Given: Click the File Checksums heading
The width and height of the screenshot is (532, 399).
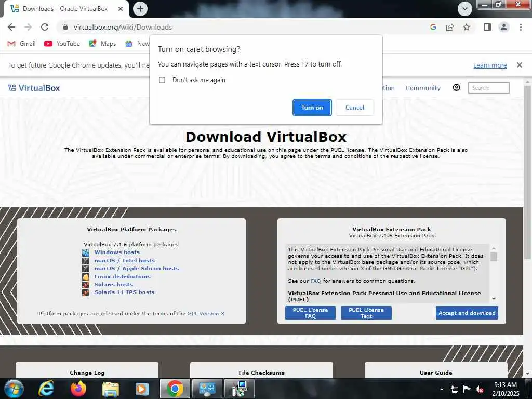Looking at the screenshot, I should pyautogui.click(x=262, y=373).
